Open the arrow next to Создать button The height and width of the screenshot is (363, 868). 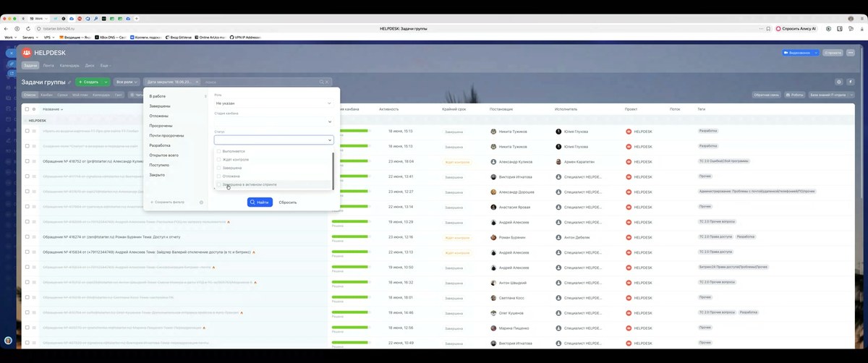(x=106, y=82)
